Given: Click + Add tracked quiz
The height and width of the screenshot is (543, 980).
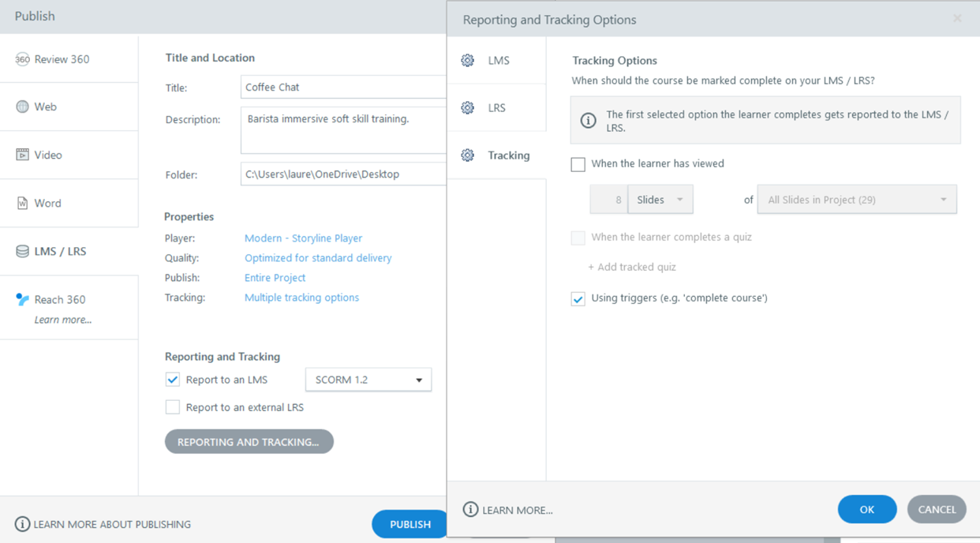Looking at the screenshot, I should pyautogui.click(x=631, y=267).
